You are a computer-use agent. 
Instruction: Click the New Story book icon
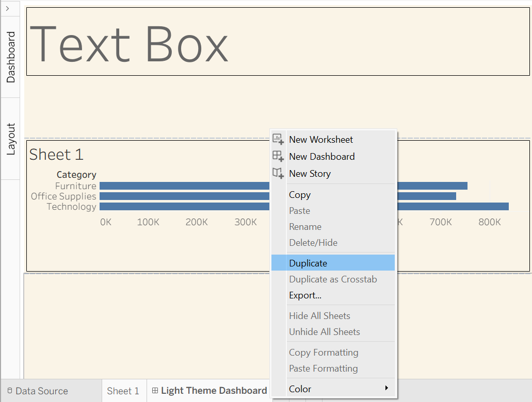click(x=278, y=173)
